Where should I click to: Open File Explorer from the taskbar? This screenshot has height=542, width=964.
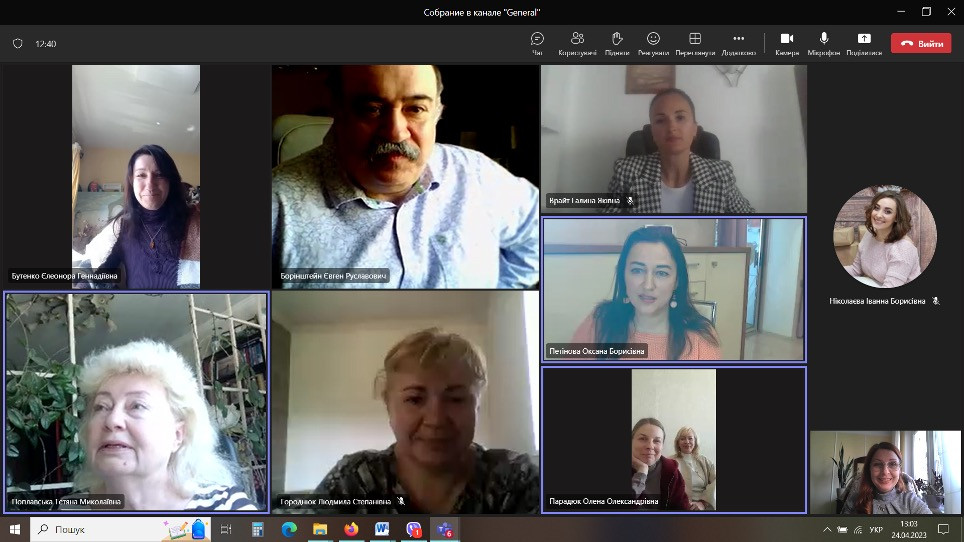320,529
